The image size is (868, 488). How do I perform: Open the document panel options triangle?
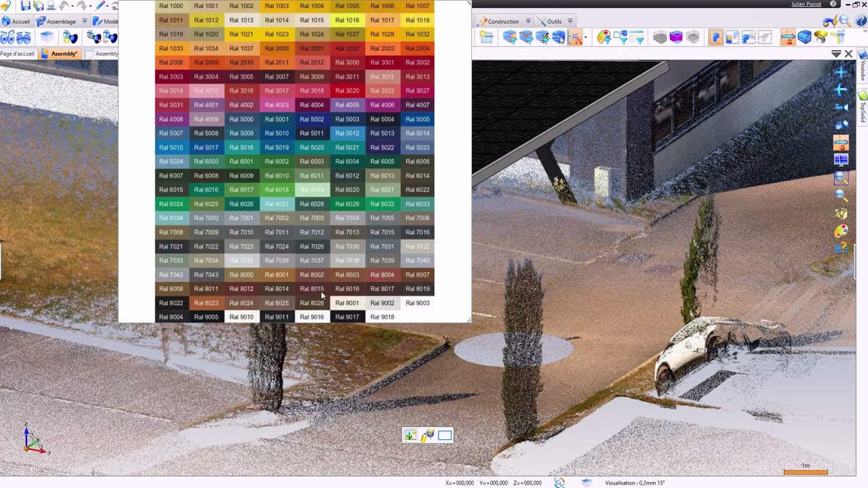(x=836, y=54)
